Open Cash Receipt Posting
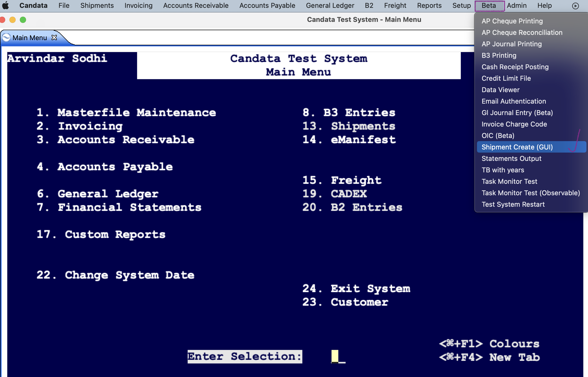The width and height of the screenshot is (588, 377). click(x=531, y=67)
